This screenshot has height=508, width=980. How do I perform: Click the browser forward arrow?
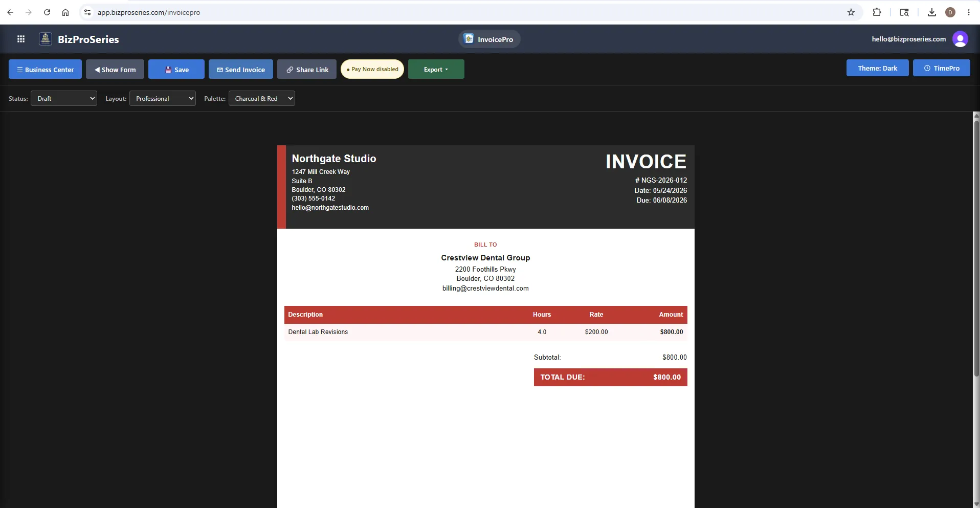pyautogui.click(x=29, y=12)
